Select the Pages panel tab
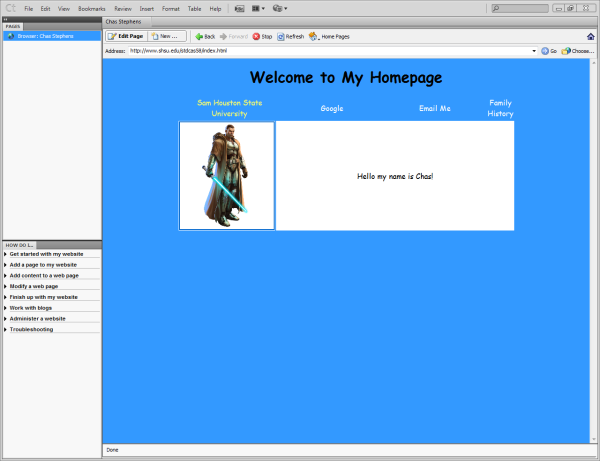The height and width of the screenshot is (461, 600). click(13, 26)
